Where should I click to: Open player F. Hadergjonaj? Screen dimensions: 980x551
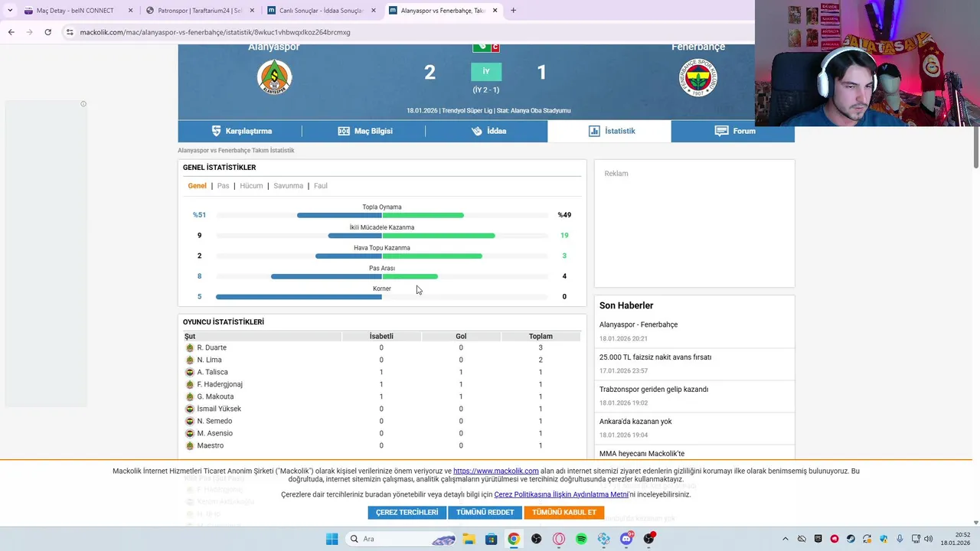220,384
